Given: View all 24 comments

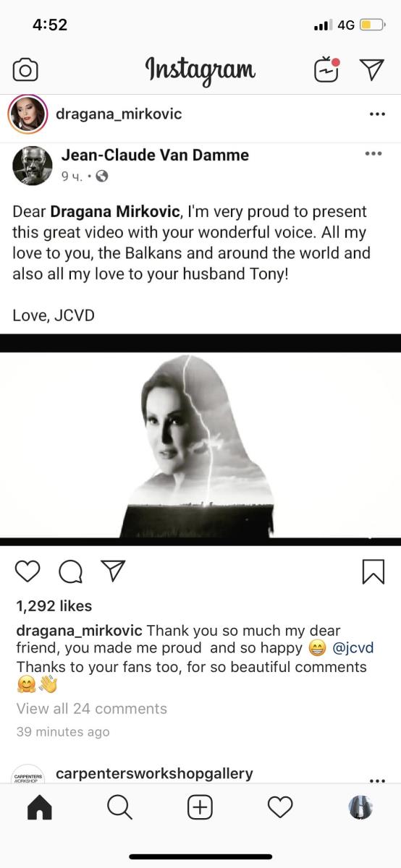Looking at the screenshot, I should [92, 709].
